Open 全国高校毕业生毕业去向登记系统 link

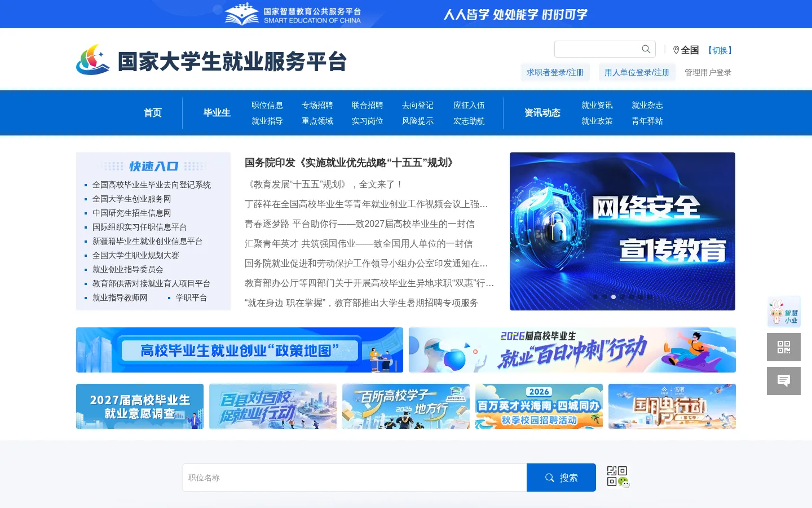coord(152,185)
